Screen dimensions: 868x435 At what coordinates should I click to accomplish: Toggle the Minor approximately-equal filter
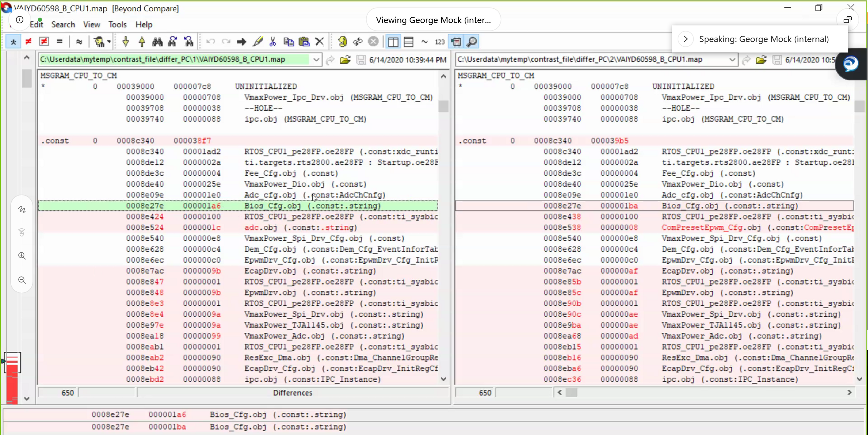(79, 42)
